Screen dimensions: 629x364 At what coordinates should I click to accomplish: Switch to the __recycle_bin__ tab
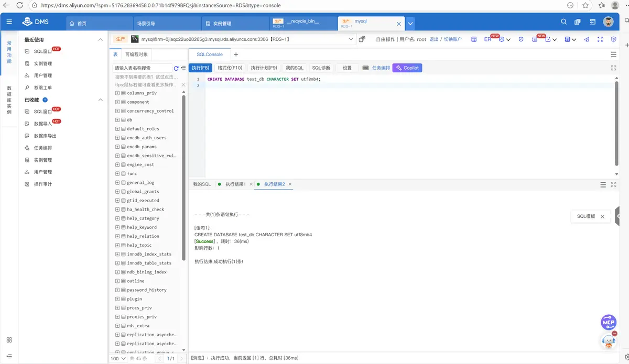[302, 23]
